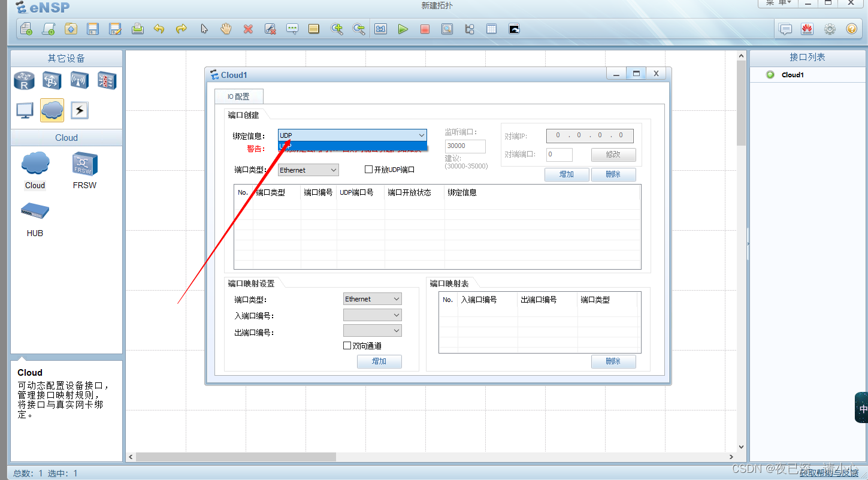Start devices with green play icon
The width and height of the screenshot is (868, 480).
point(403,29)
